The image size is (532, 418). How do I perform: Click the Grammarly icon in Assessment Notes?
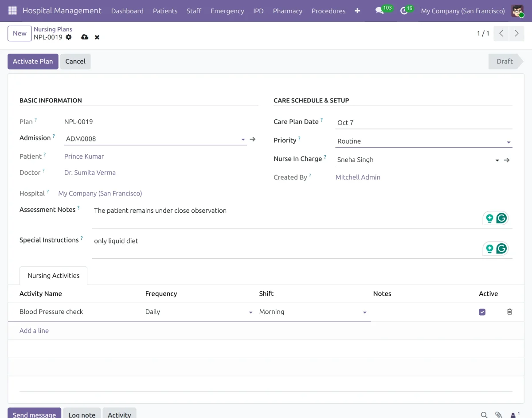coord(501,218)
